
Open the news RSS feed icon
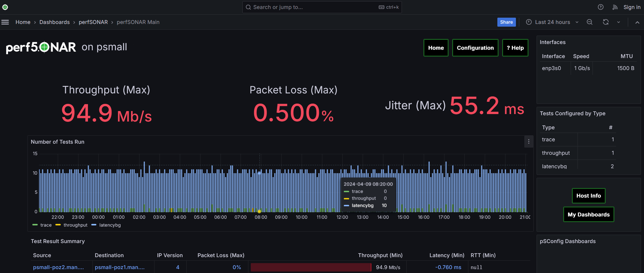pyautogui.click(x=615, y=7)
